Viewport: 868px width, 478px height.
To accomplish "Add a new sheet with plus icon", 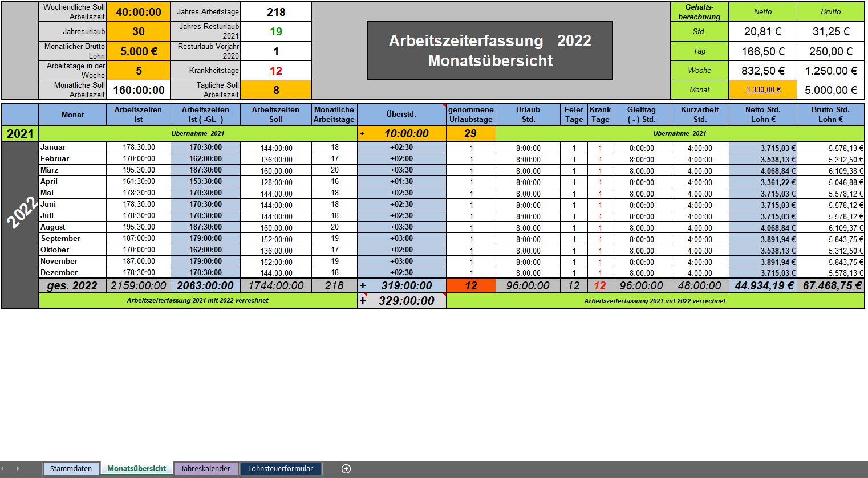I will [x=346, y=468].
